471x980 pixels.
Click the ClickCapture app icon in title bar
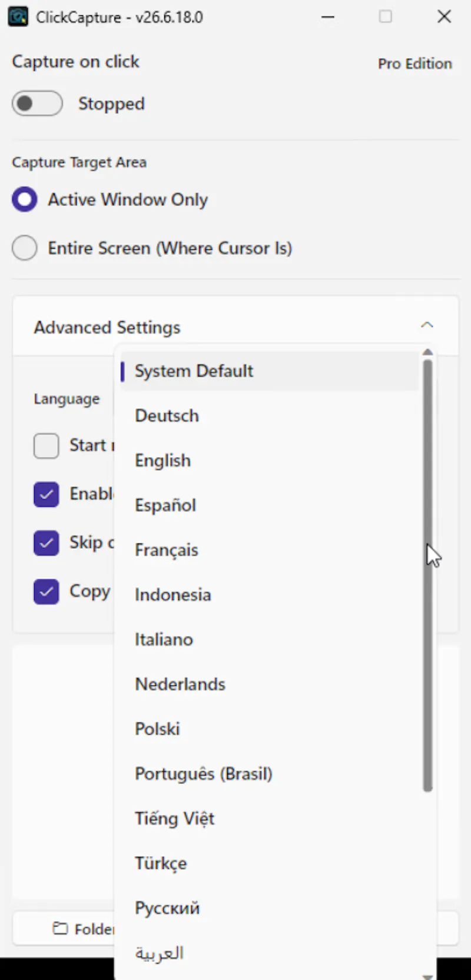(18, 16)
